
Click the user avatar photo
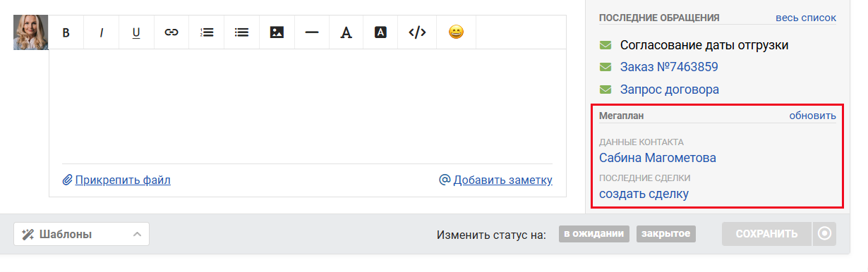[31, 32]
